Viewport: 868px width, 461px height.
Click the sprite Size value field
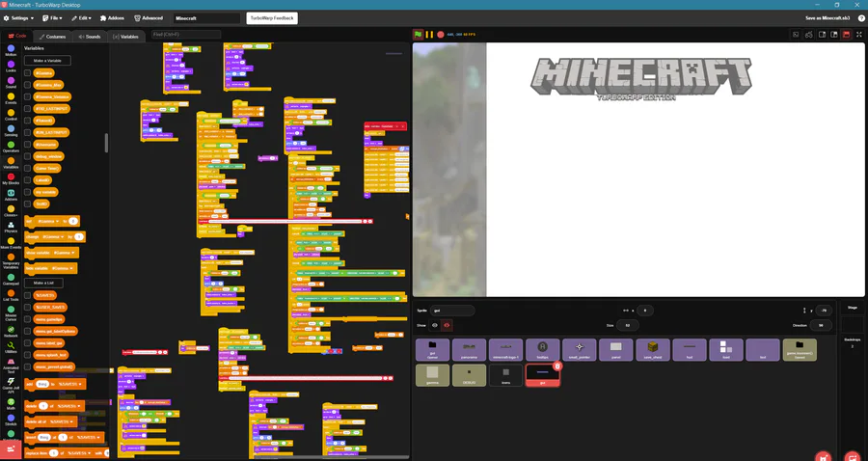click(x=628, y=325)
